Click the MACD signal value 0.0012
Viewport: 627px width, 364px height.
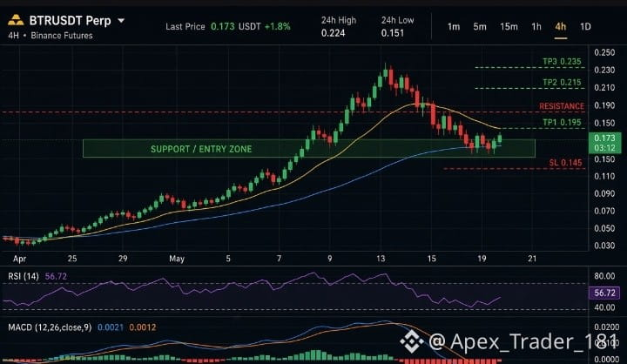(x=143, y=327)
